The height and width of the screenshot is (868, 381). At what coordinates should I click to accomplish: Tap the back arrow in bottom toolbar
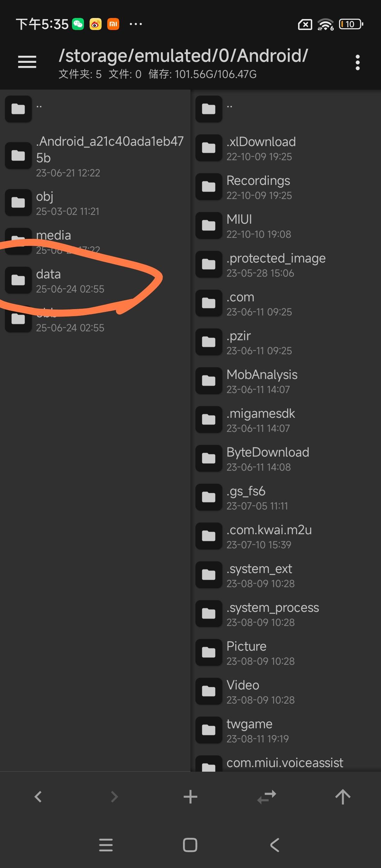(x=38, y=797)
